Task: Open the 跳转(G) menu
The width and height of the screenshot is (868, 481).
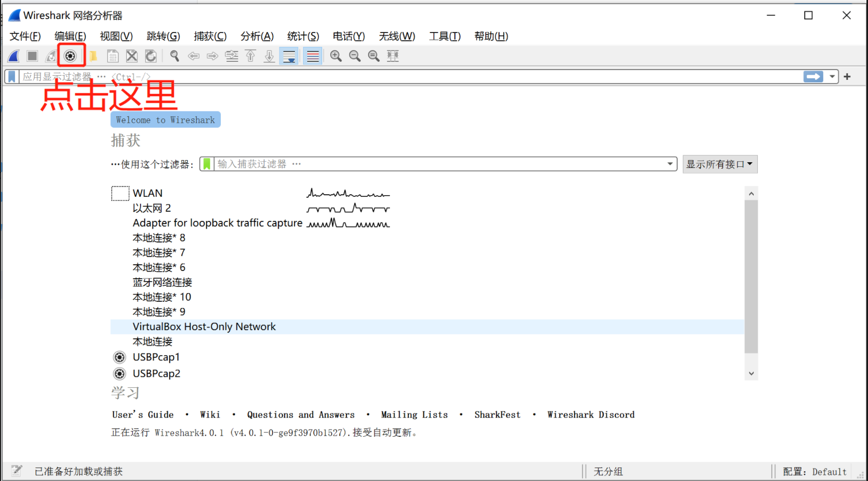Action: click(163, 36)
